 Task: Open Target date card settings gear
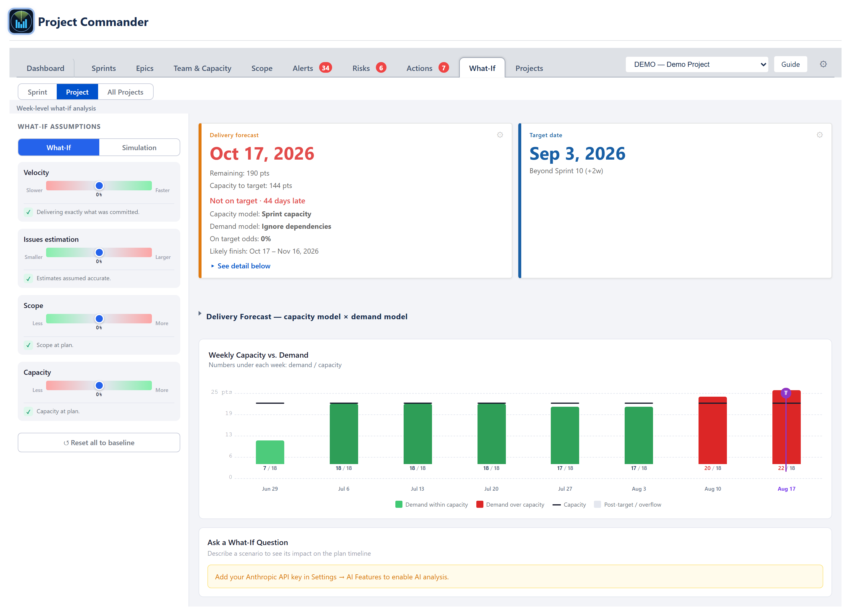click(819, 135)
